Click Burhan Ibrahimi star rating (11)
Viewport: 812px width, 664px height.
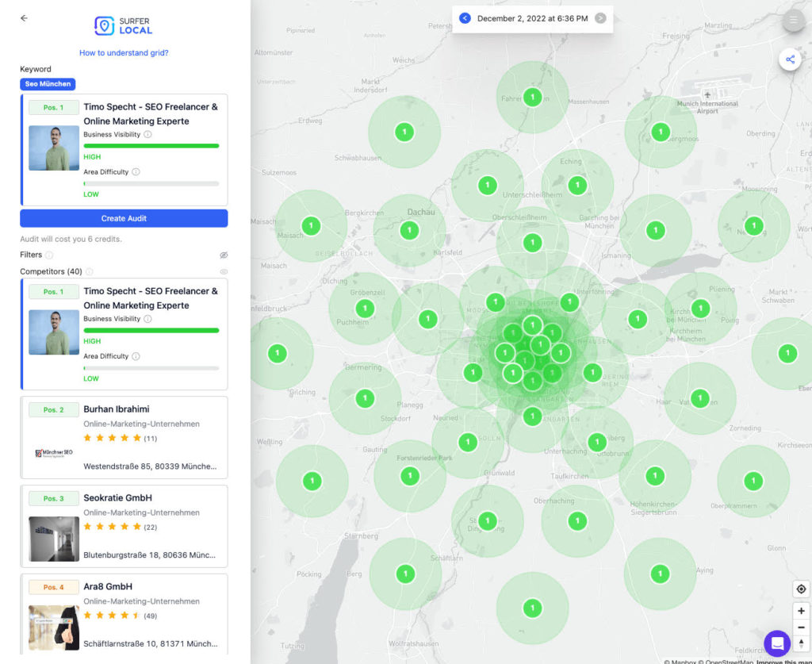tap(121, 438)
